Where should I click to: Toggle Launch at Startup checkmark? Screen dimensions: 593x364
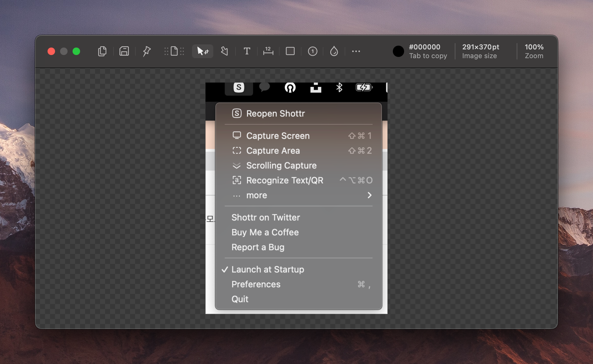click(299, 270)
